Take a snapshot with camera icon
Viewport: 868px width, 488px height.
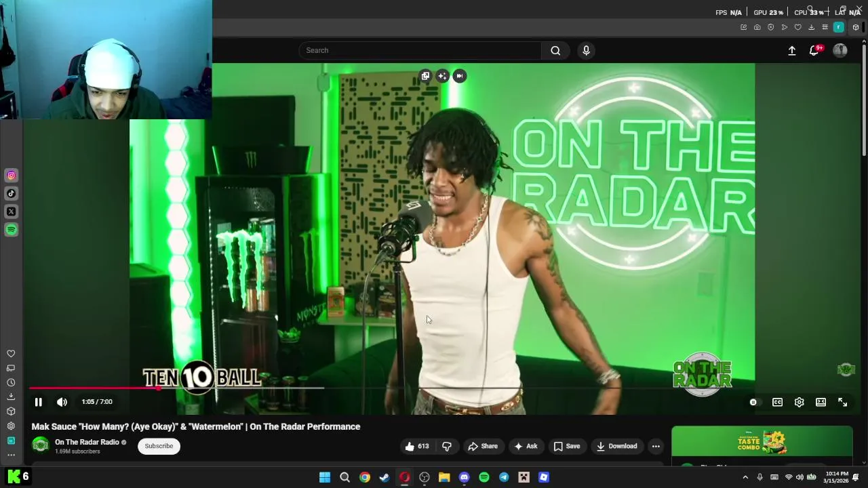point(757,27)
